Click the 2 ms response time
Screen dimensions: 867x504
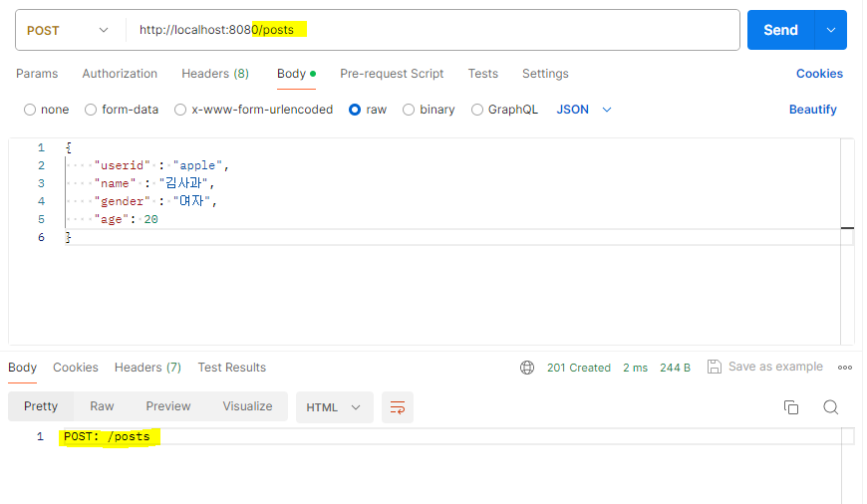pos(636,369)
